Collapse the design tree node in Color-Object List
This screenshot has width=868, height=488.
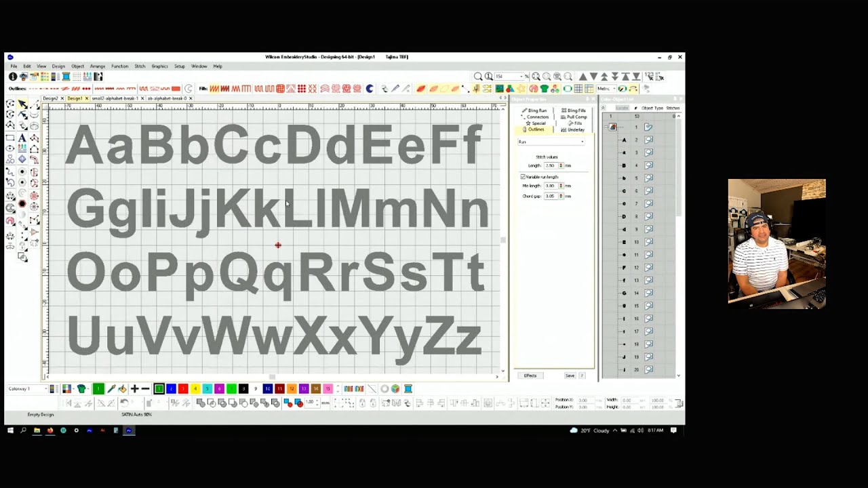point(604,127)
